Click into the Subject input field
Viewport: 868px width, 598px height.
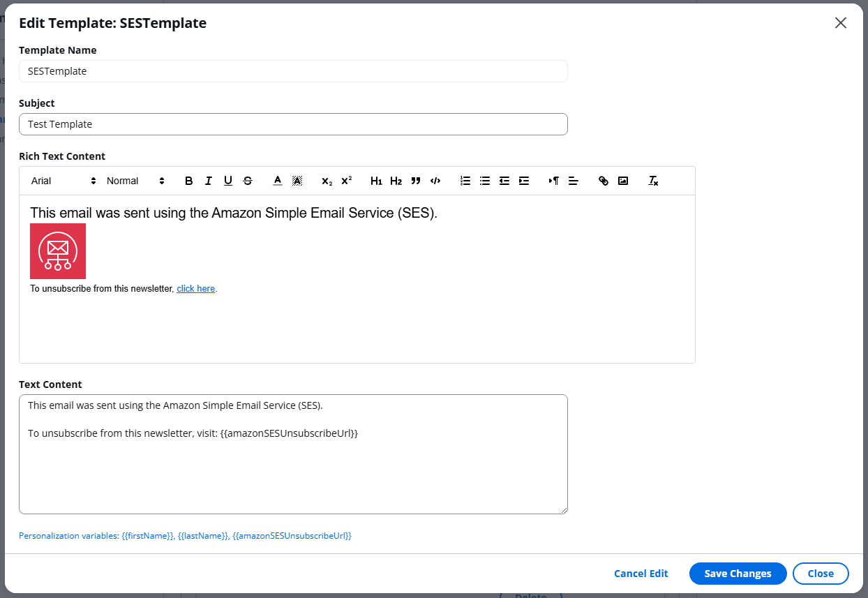(x=293, y=124)
